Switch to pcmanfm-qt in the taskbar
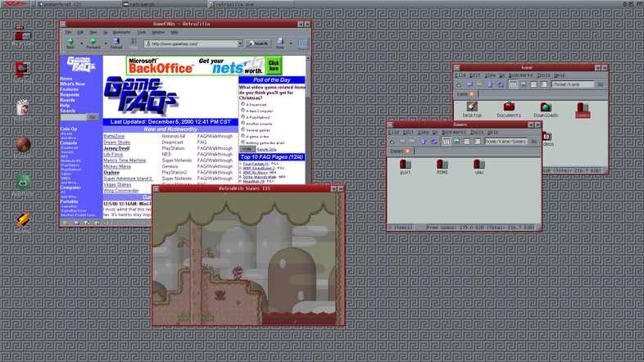This screenshot has width=644, height=362. coord(78,4)
